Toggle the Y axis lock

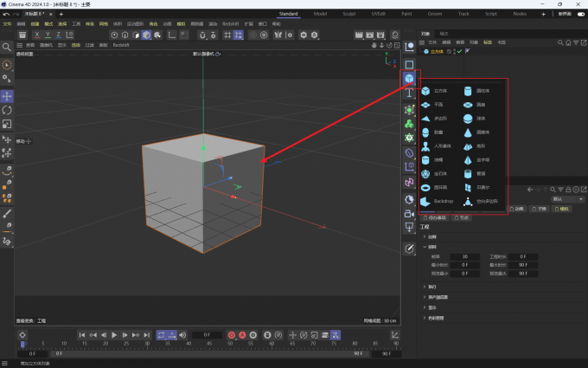tap(48, 35)
